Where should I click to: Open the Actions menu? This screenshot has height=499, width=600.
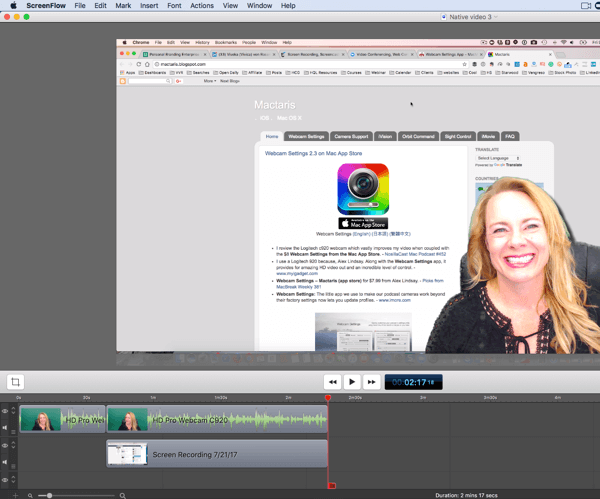pyautogui.click(x=202, y=6)
